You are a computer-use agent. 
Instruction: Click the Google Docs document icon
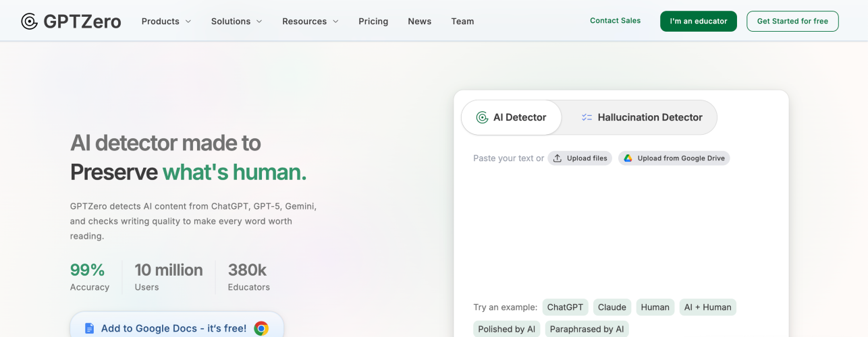tap(90, 328)
